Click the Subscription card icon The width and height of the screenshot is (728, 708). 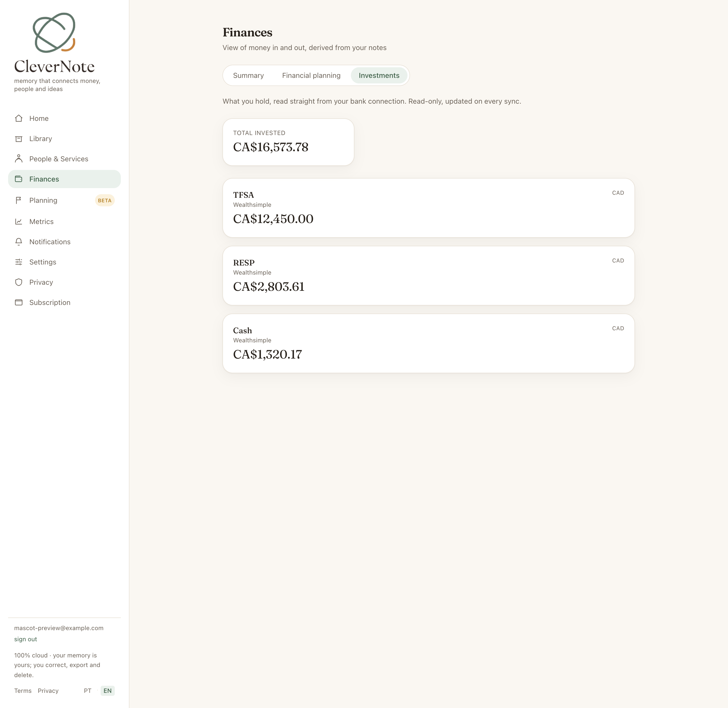pyautogui.click(x=19, y=303)
